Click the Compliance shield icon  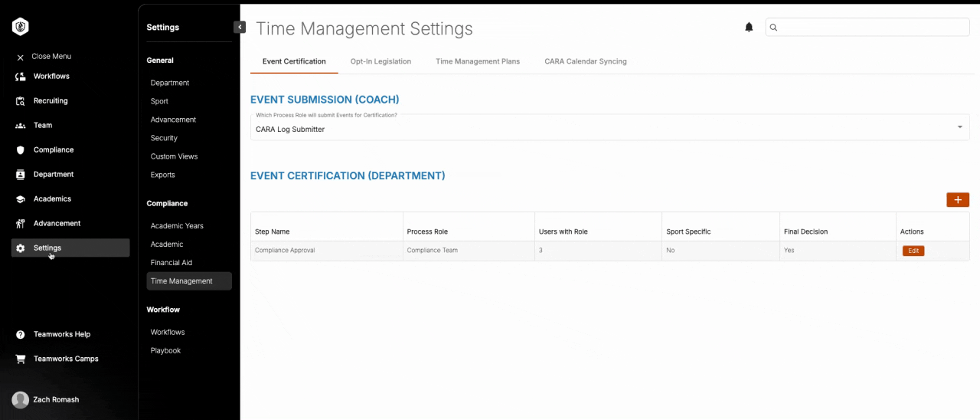(20, 150)
